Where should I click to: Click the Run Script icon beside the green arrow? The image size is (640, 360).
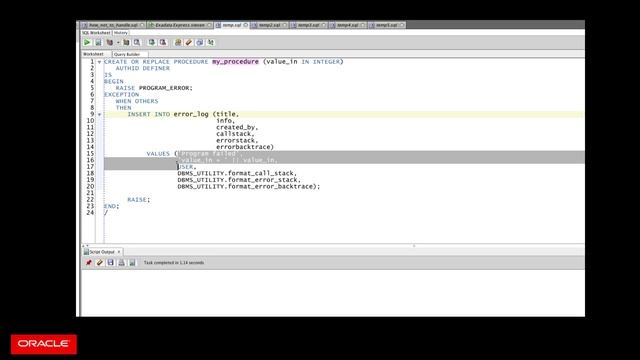(x=98, y=42)
